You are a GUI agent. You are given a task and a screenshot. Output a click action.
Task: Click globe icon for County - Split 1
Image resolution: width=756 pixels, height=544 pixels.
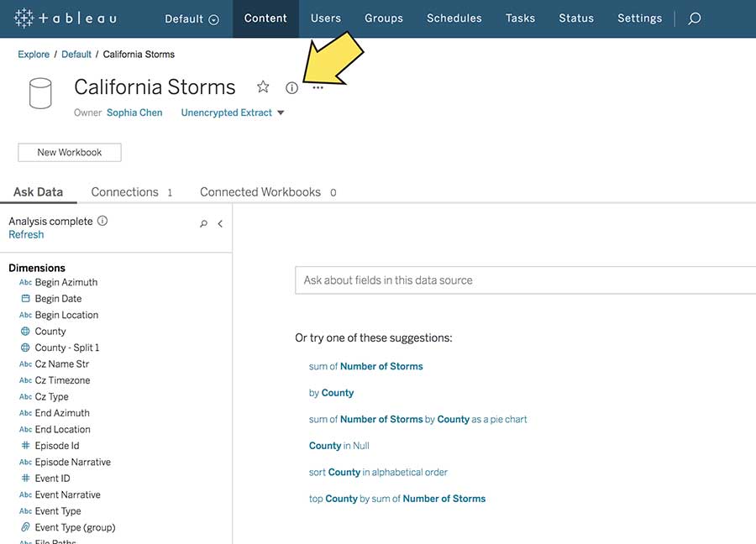click(25, 348)
